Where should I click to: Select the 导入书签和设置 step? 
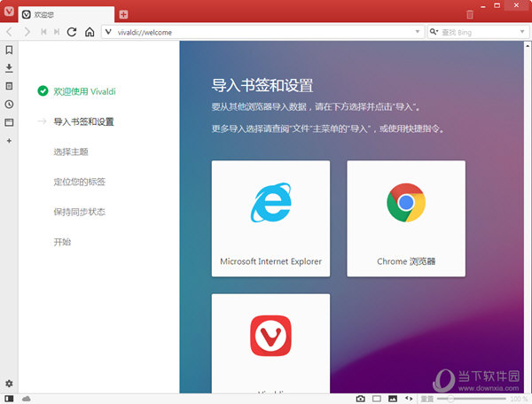point(83,121)
